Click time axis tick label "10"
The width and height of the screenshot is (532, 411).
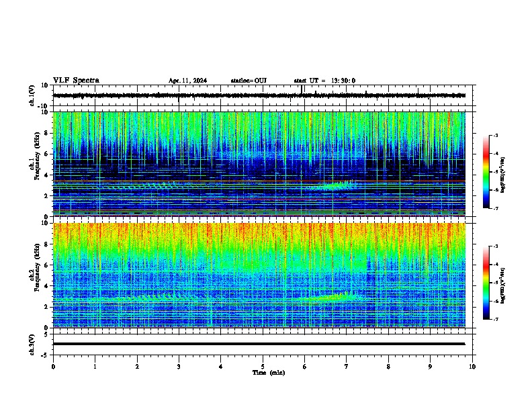(472, 367)
